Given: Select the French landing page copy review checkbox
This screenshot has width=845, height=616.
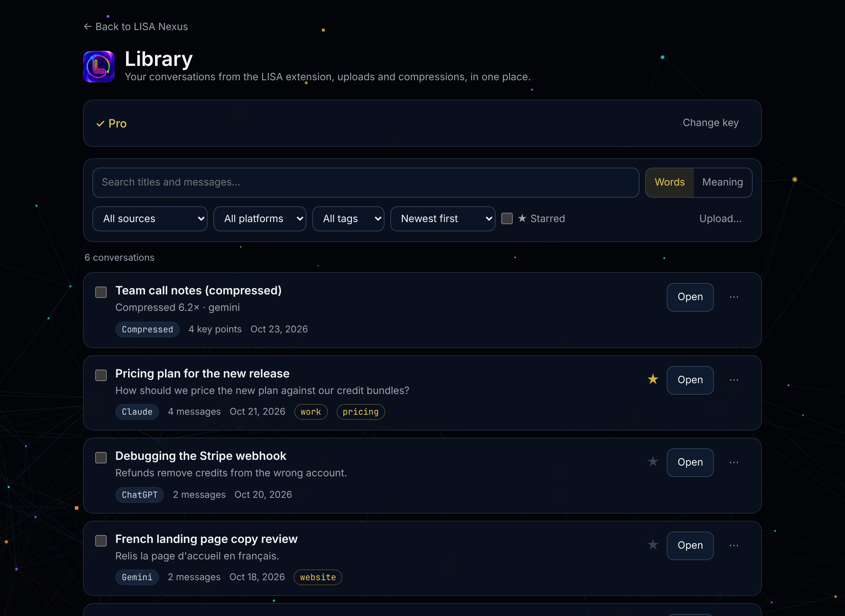Looking at the screenshot, I should [x=101, y=541].
